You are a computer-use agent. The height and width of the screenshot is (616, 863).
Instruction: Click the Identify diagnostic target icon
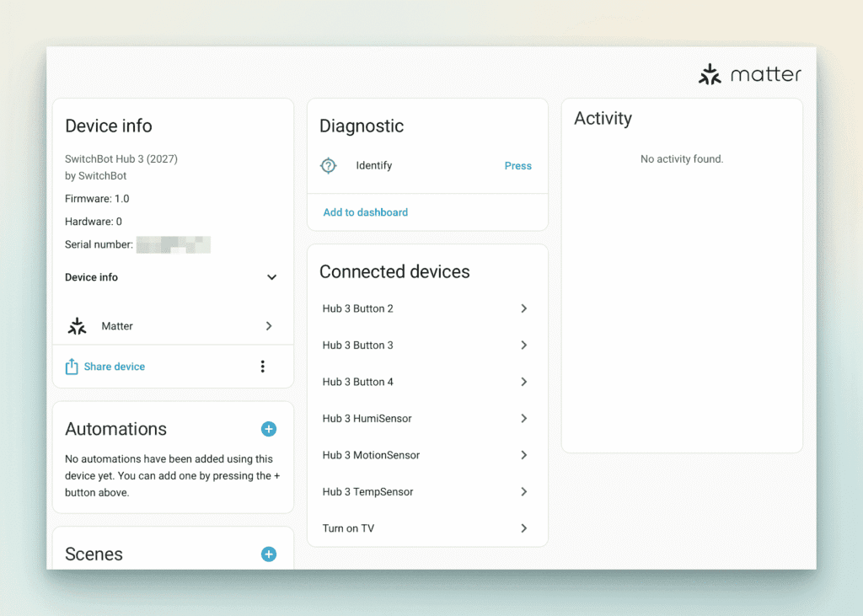(329, 166)
